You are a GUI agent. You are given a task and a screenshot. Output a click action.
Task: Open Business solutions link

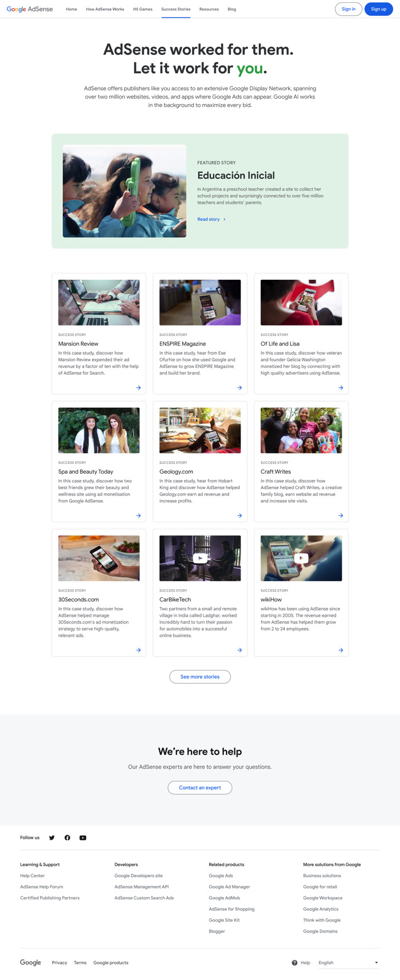point(322,876)
